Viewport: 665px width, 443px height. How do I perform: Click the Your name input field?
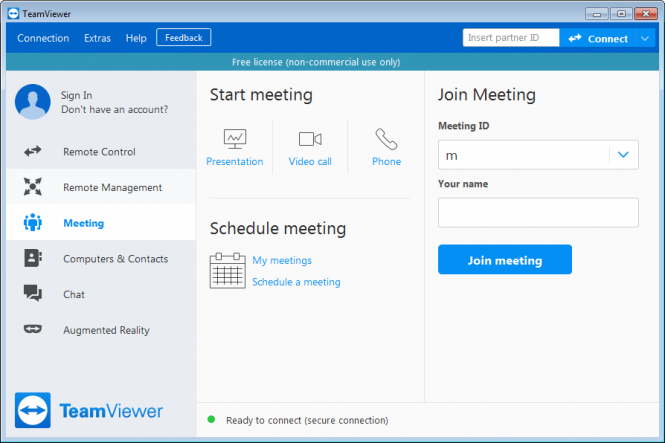pyautogui.click(x=538, y=213)
